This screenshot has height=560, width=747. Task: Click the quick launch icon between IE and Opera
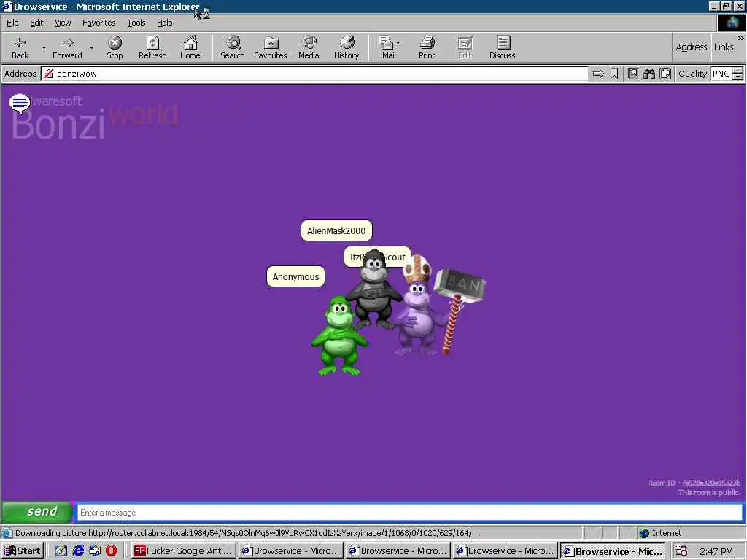tap(95, 551)
